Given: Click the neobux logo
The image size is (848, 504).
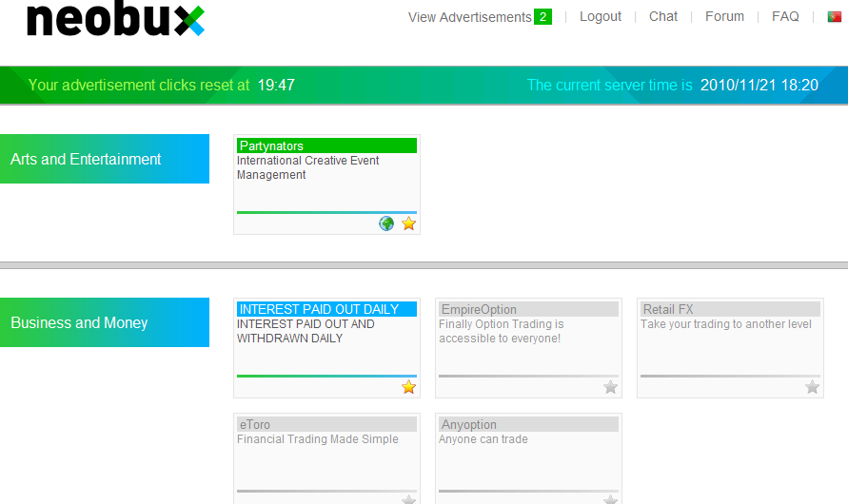Looking at the screenshot, I should (x=114, y=19).
